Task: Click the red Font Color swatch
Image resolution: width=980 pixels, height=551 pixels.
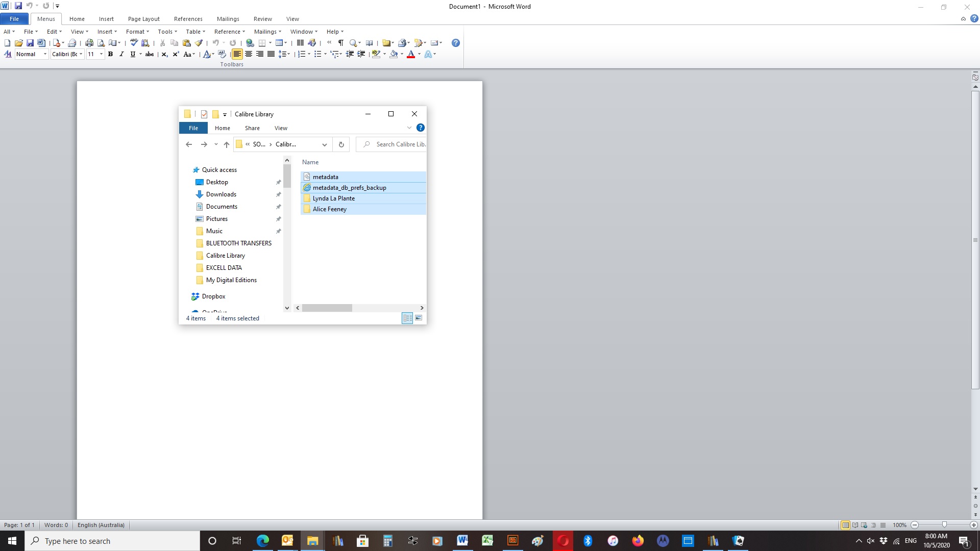Action: (x=411, y=54)
